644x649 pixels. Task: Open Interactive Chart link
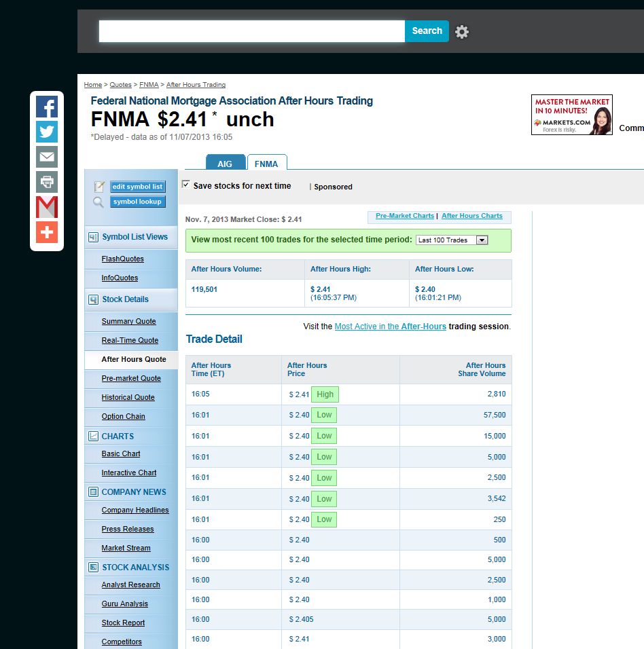coord(129,473)
